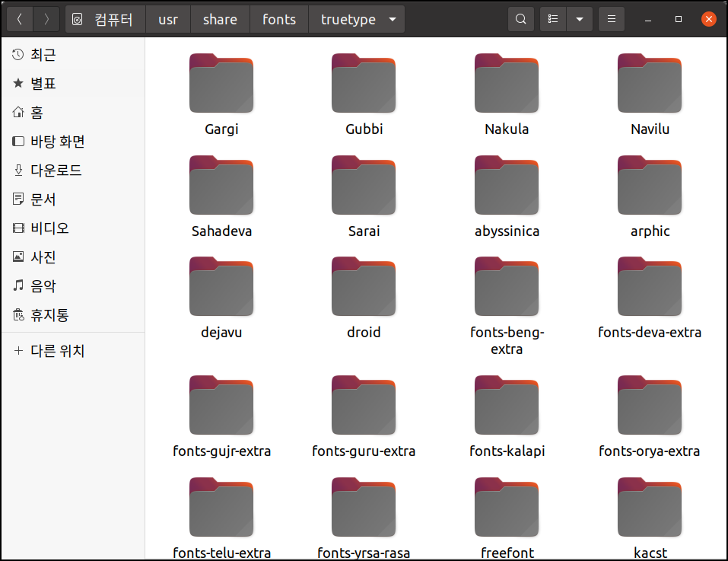
Task: Go to usr in the path bar
Action: [x=168, y=19]
